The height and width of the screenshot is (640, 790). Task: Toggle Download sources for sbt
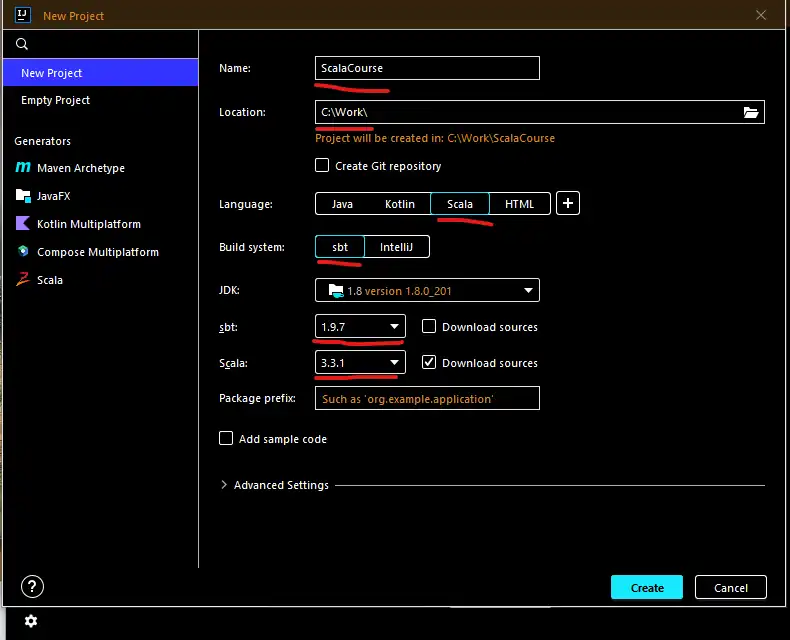(428, 327)
